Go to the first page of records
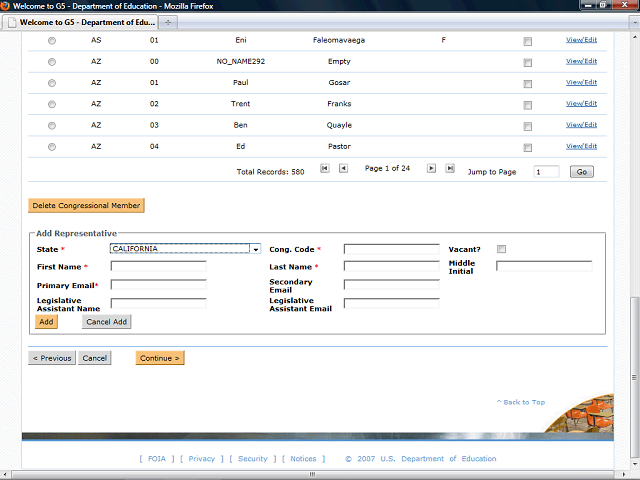This screenshot has width=640, height=480. 325,169
